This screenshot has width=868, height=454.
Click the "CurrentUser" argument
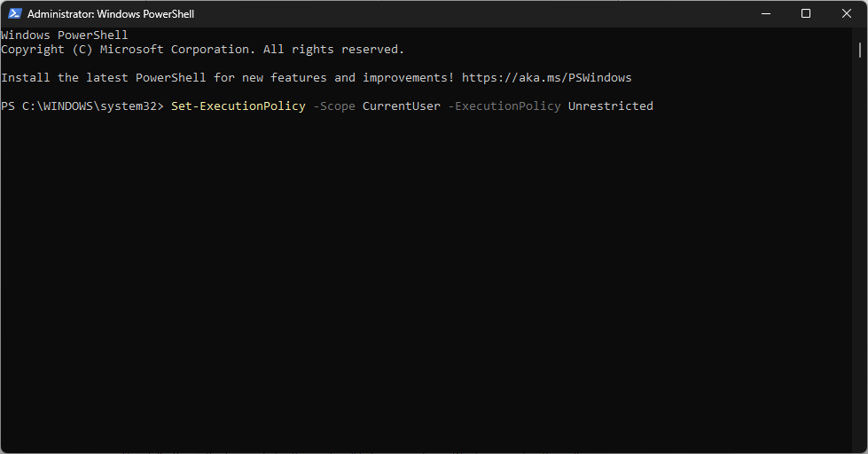[x=402, y=106]
